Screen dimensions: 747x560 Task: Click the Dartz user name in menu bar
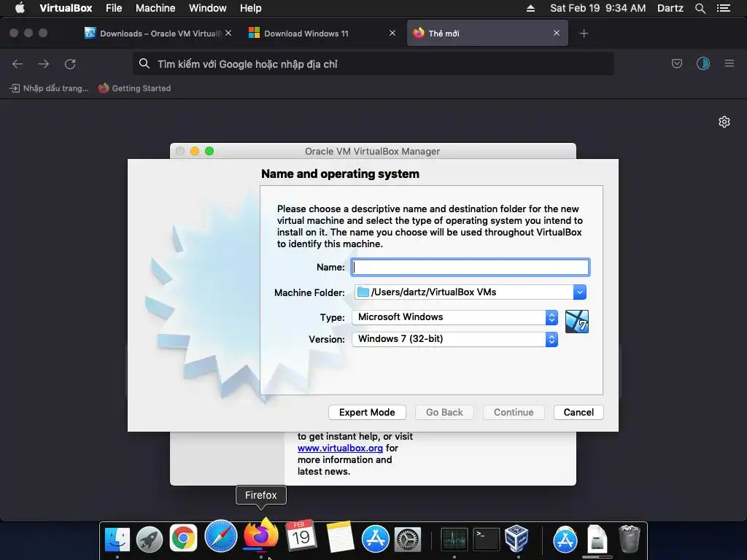pyautogui.click(x=670, y=8)
